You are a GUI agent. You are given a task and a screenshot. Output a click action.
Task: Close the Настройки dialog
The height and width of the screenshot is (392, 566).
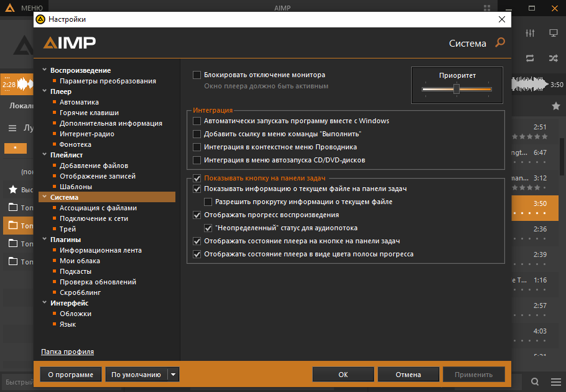[502, 19]
